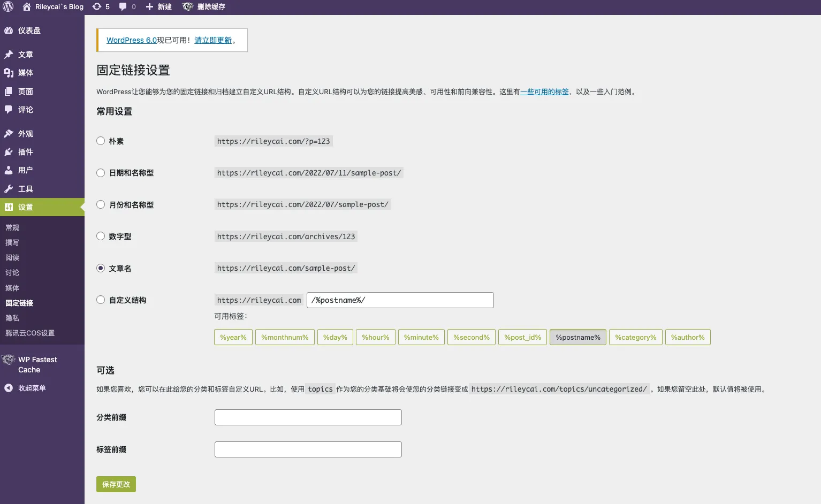Open the Rileycai's Blog home icon
Viewport: 821px width, 504px height.
[x=27, y=6]
